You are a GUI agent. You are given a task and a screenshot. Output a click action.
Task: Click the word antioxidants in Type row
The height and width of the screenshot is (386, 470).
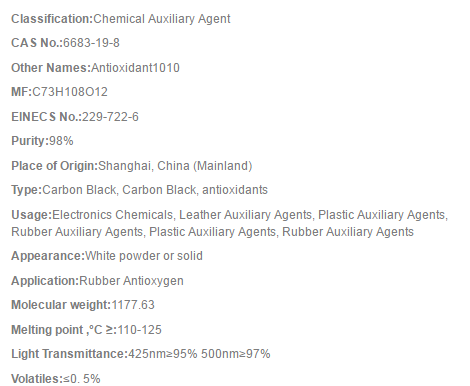(235, 190)
